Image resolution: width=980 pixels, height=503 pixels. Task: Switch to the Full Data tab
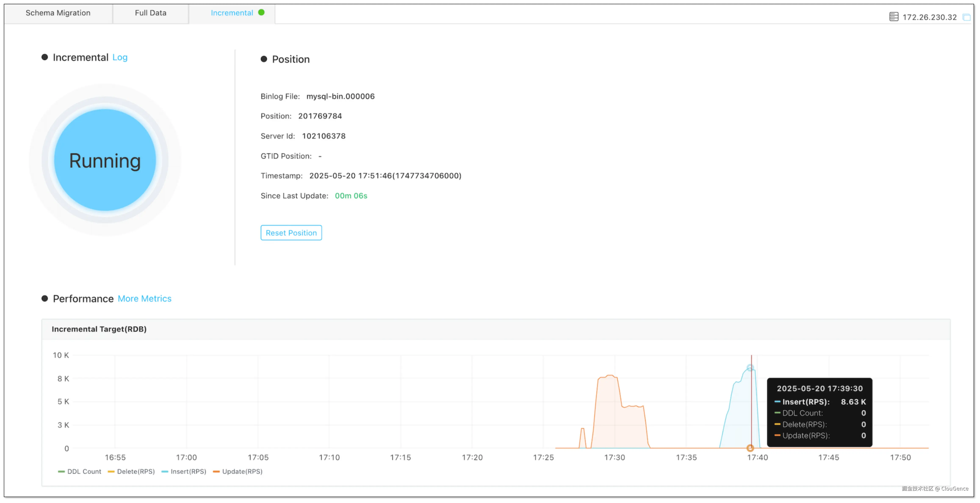click(151, 13)
